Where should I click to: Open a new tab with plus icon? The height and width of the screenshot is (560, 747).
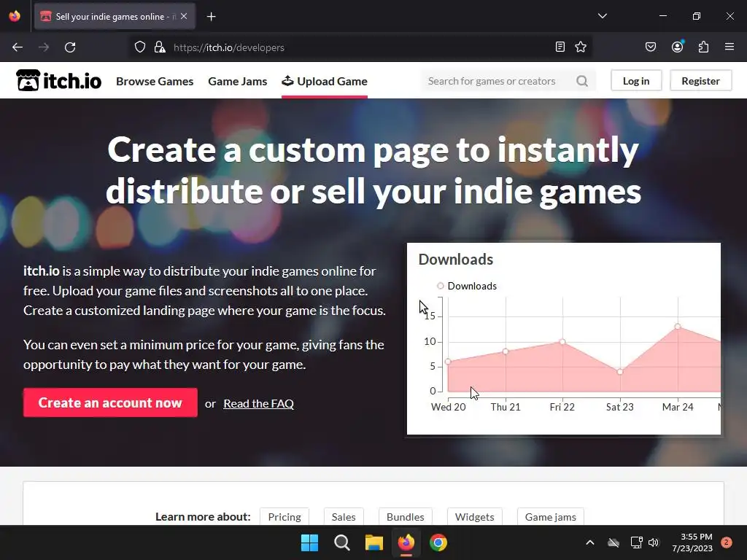pos(212,17)
